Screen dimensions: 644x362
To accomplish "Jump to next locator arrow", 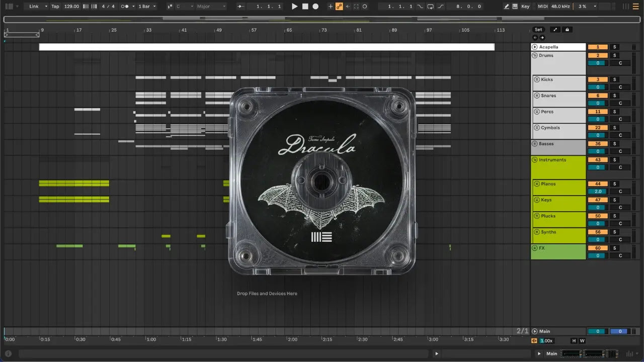I will pyautogui.click(x=542, y=38).
